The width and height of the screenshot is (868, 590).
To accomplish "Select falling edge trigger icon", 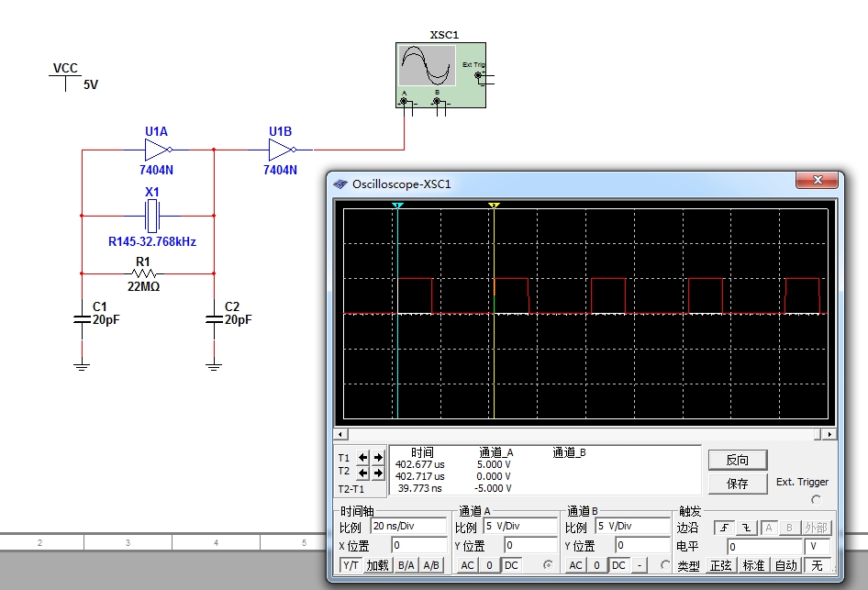I will coord(746,528).
